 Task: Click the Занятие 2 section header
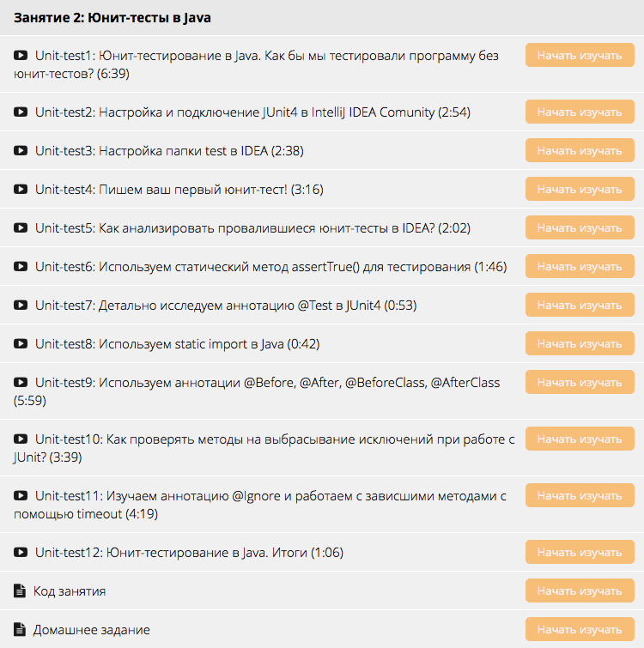(112, 17)
